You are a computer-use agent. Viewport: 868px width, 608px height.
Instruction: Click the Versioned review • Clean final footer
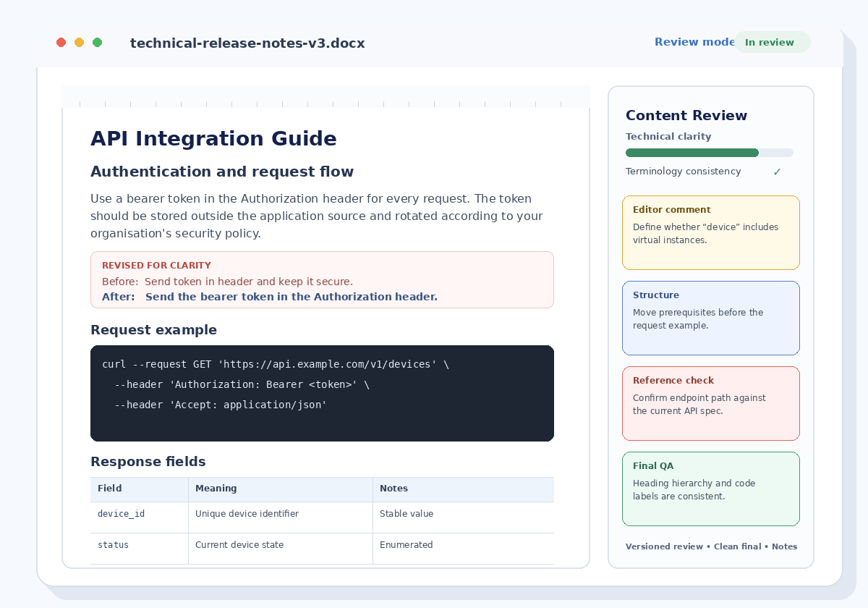711,546
